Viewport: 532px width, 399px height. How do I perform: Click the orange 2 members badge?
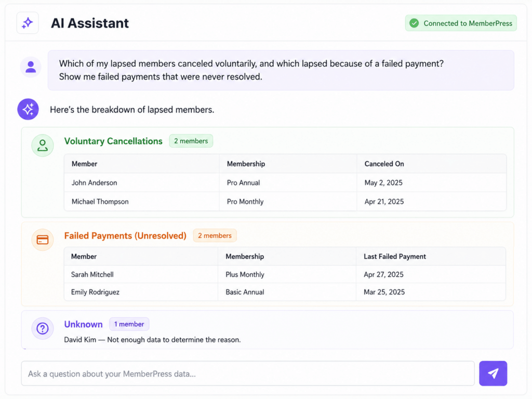coord(215,236)
